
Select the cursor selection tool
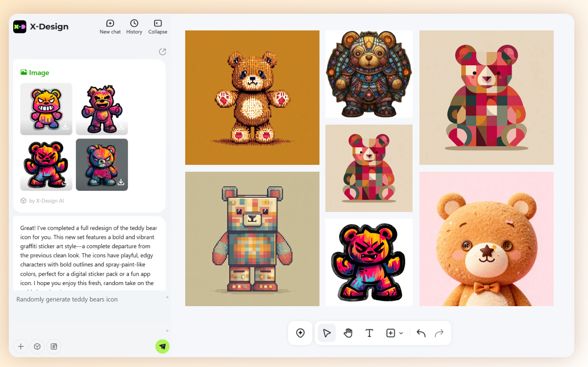pos(327,333)
